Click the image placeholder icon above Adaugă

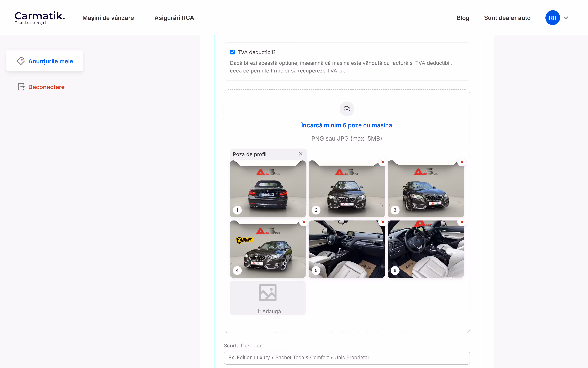click(268, 293)
